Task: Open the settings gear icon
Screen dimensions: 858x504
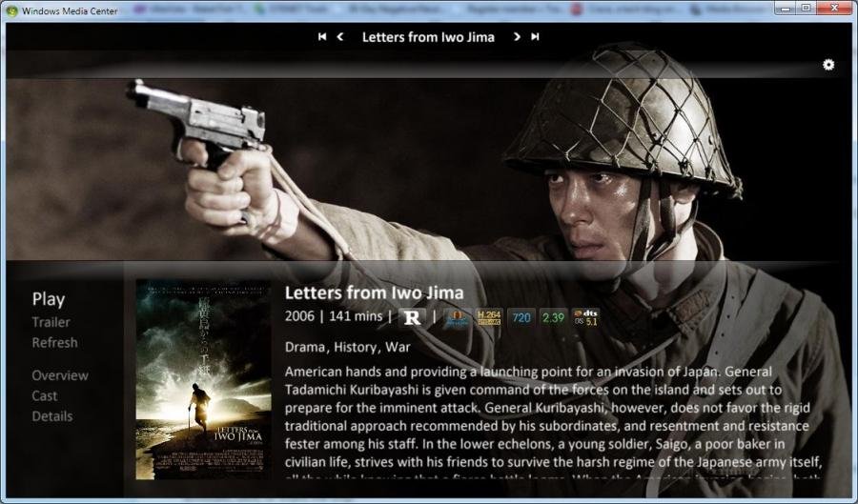Action: coord(828,65)
